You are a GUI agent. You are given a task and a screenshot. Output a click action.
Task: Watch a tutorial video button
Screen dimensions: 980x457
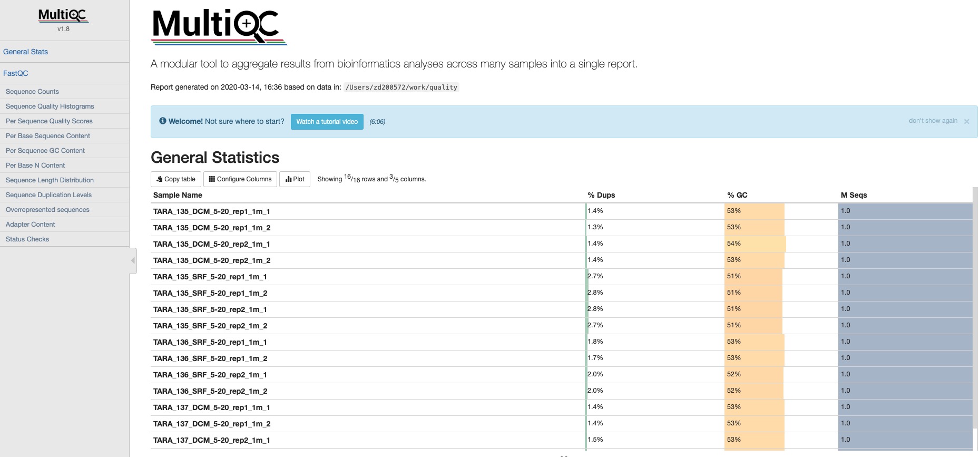(327, 122)
